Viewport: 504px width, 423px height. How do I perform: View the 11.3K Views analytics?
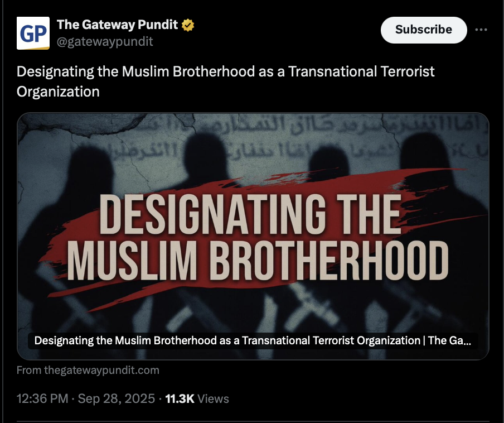coord(197,398)
